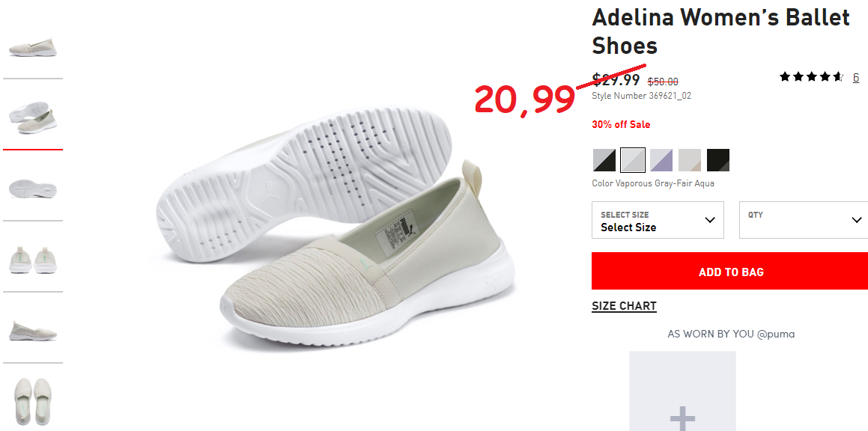Click the ADD TO BAG button
Image resolution: width=868 pixels, height=431 pixels.
click(730, 271)
